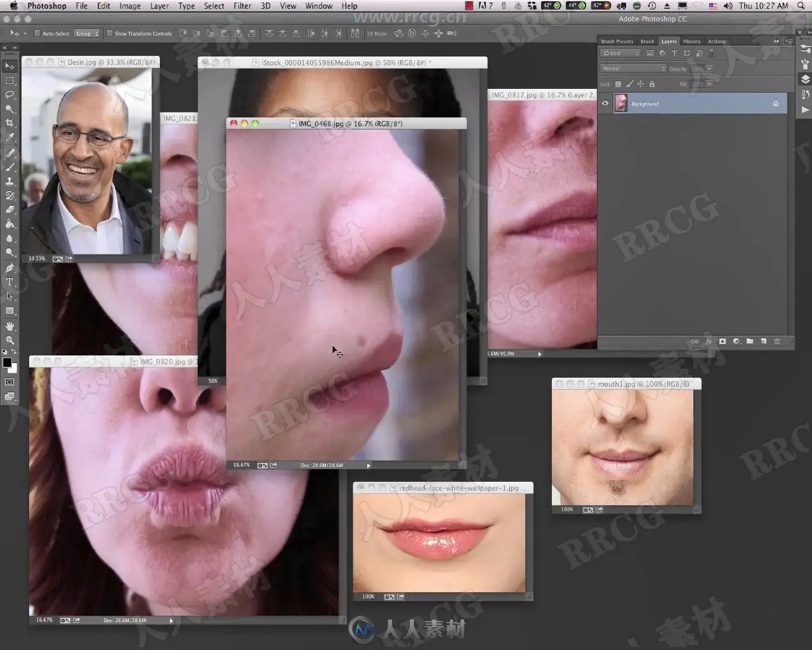Viewport: 812px width, 650px height.
Task: Select the Eraser tool
Action: 10,209
